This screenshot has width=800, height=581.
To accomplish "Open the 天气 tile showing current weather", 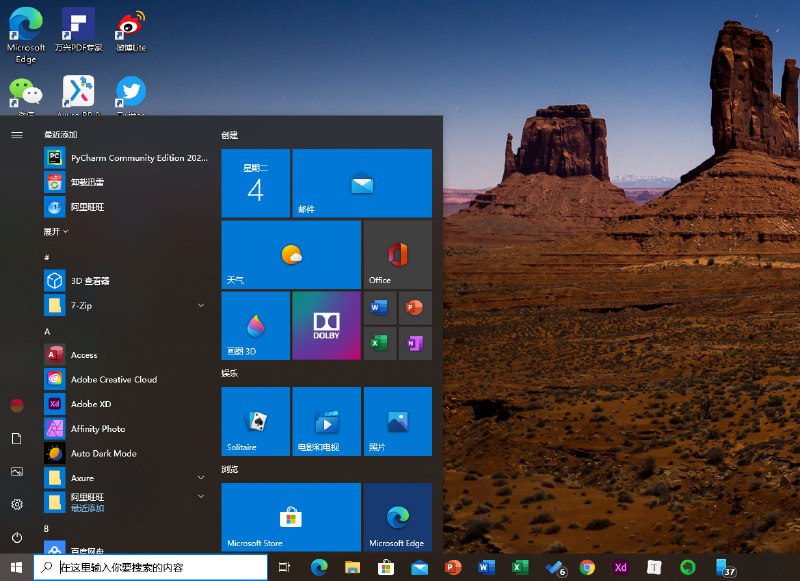I will [290, 254].
